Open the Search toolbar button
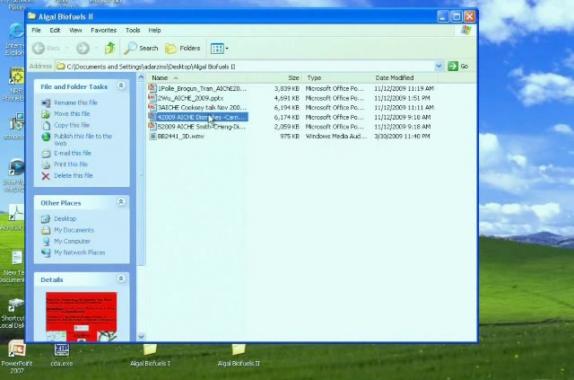Image resolution: width=574 pixels, height=380 pixels. pos(141,48)
